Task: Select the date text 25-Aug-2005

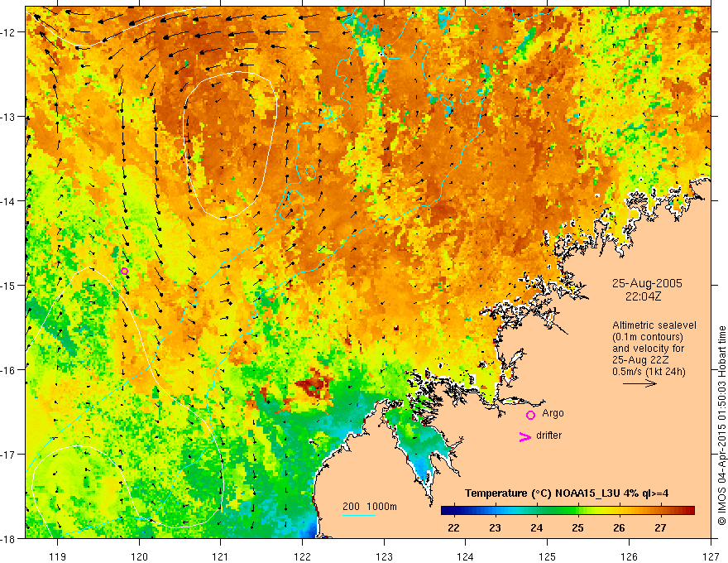Action: tap(647, 283)
